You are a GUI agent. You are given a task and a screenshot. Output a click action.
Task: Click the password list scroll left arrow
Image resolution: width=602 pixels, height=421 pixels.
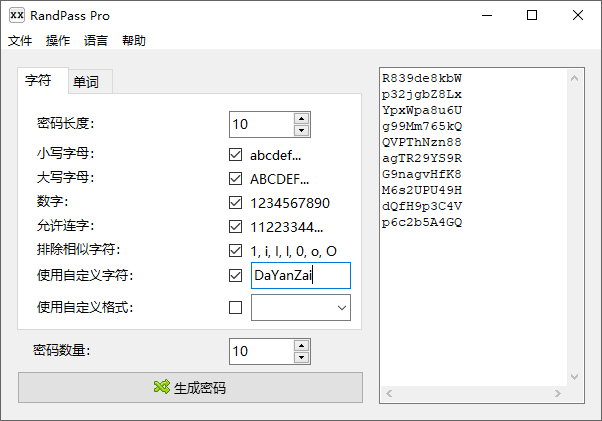tap(389, 393)
